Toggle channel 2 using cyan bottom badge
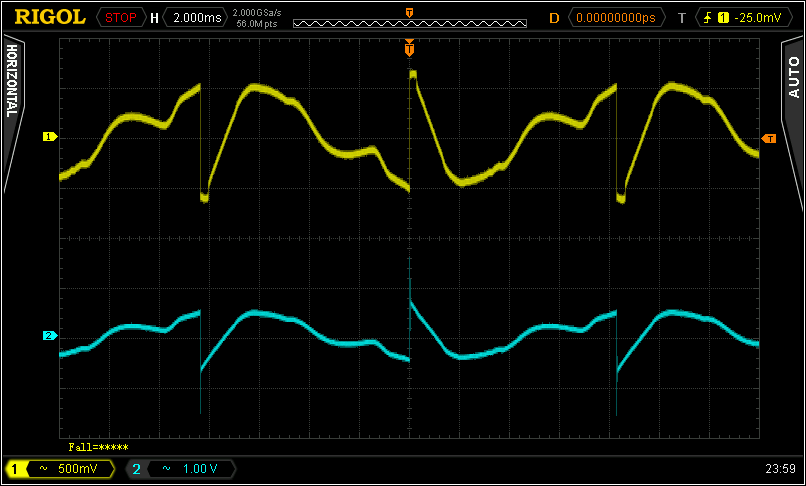Screen dimensions: 806x486 [136, 468]
